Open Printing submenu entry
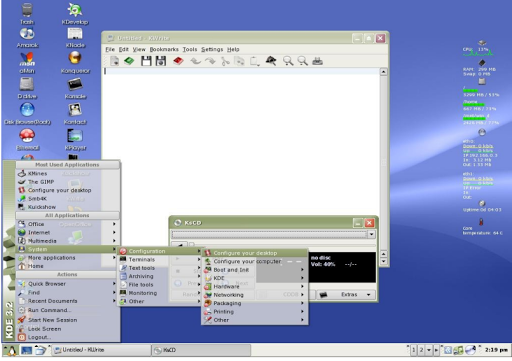The image size is (512, 361). pyautogui.click(x=255, y=312)
